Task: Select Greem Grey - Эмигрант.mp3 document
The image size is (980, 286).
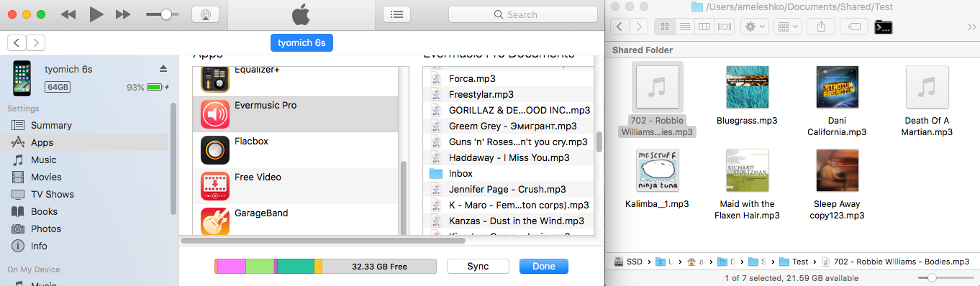Action: (x=508, y=126)
